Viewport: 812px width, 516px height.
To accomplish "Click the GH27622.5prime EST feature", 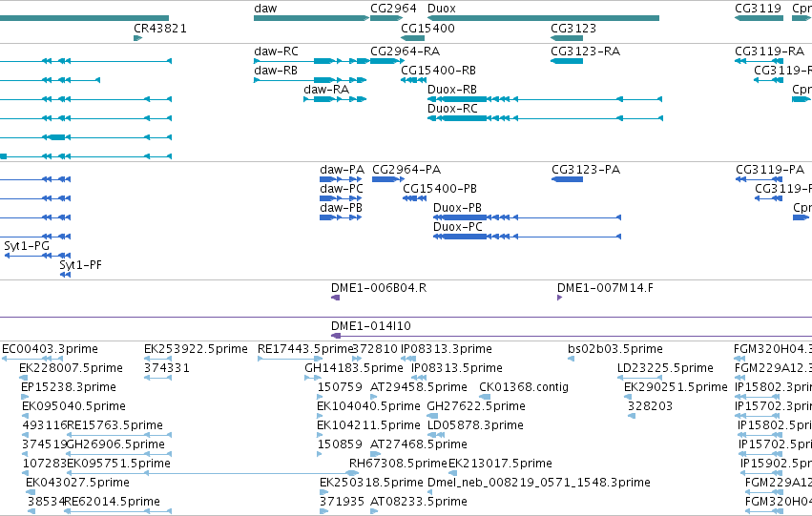I will click(432, 416).
